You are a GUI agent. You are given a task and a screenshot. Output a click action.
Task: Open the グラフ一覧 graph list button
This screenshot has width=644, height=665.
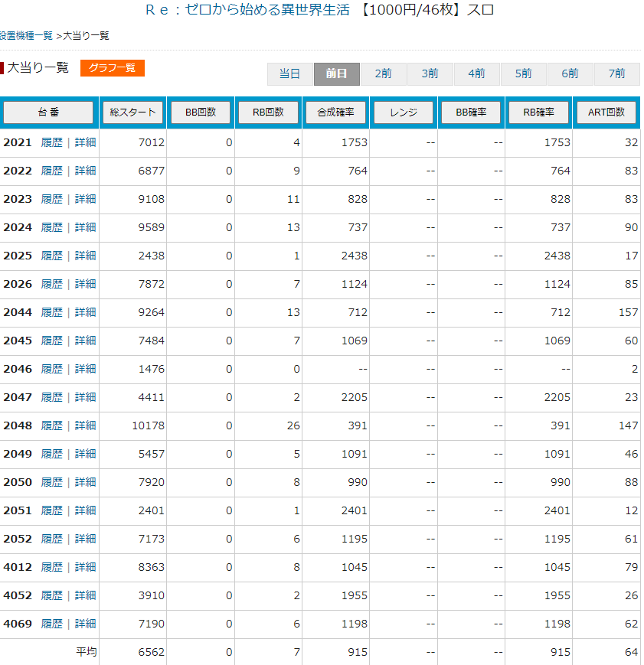(x=112, y=68)
